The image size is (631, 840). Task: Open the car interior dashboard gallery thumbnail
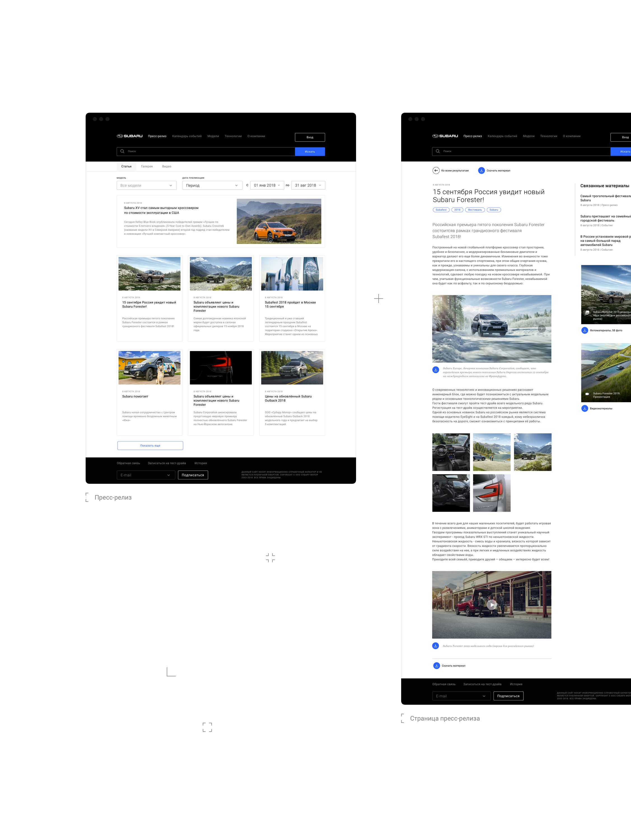(x=451, y=452)
